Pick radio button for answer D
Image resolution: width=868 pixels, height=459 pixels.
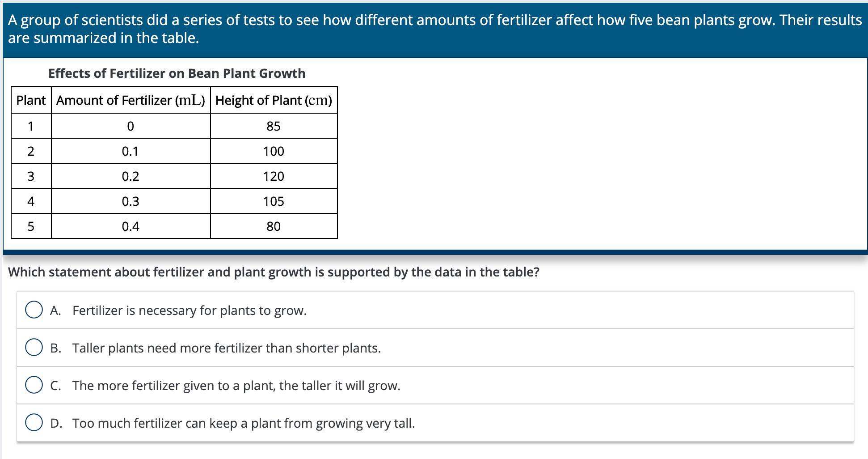[34, 423]
